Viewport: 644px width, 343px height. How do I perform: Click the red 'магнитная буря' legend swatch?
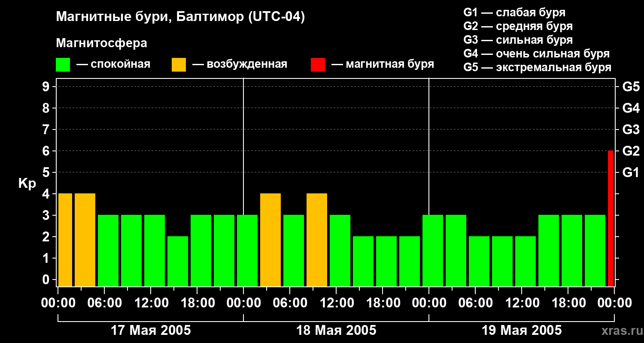pos(318,65)
